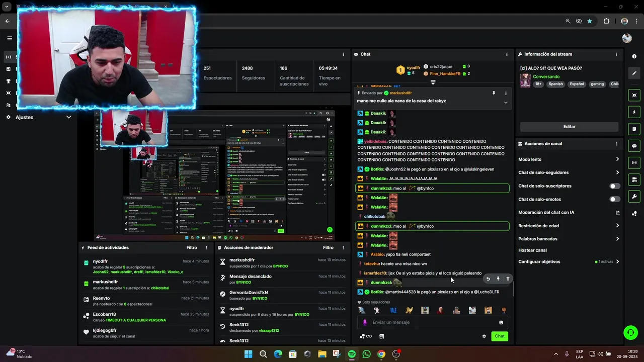
Task: Open the green headset support button
Action: [x=630, y=332]
